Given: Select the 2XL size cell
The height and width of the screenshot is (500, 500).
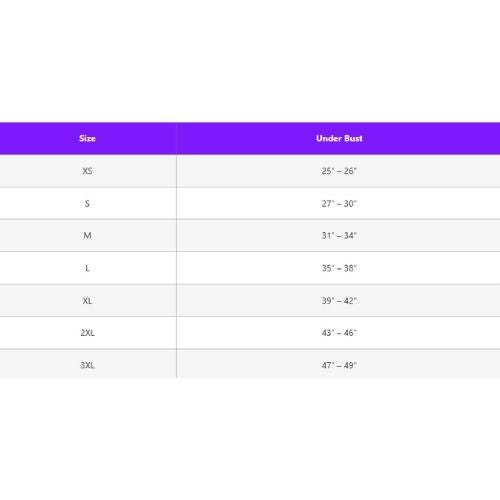Looking at the screenshot, I should [87, 333].
